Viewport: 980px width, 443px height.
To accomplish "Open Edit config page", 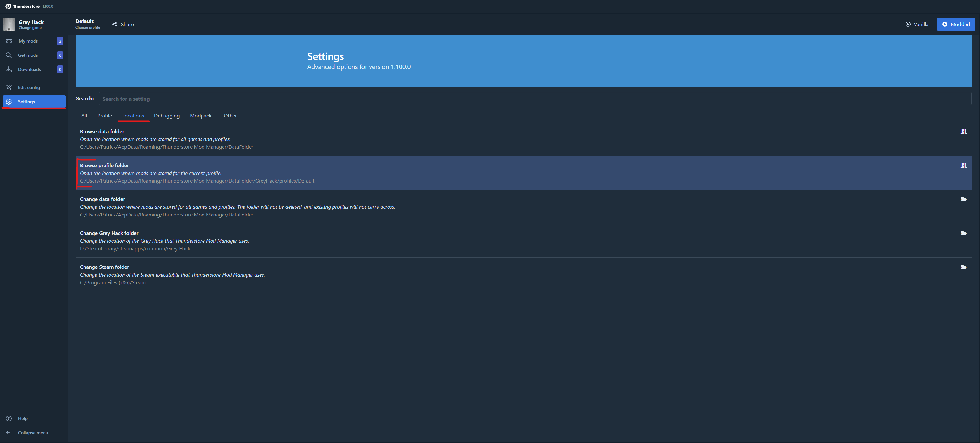I will (28, 87).
